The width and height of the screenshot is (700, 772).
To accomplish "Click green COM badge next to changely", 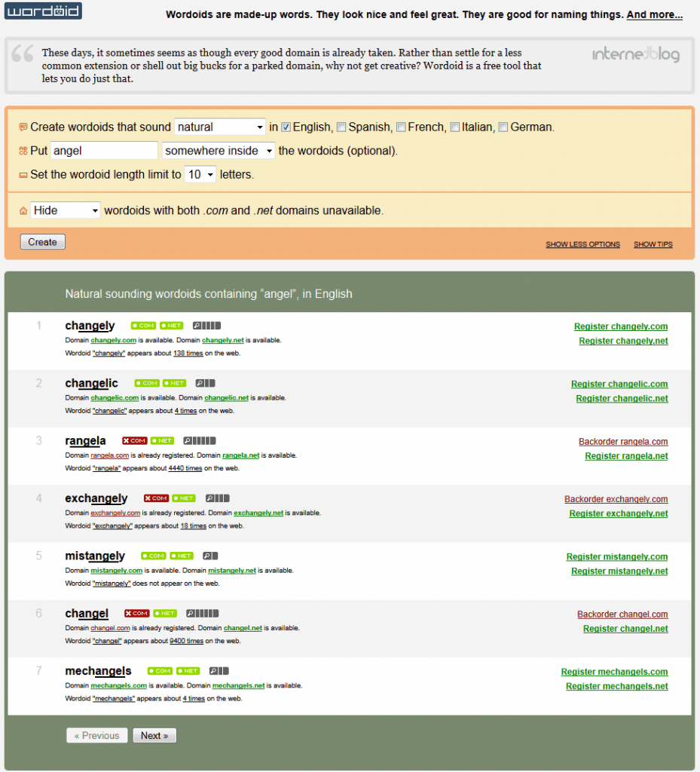I will pos(143,326).
